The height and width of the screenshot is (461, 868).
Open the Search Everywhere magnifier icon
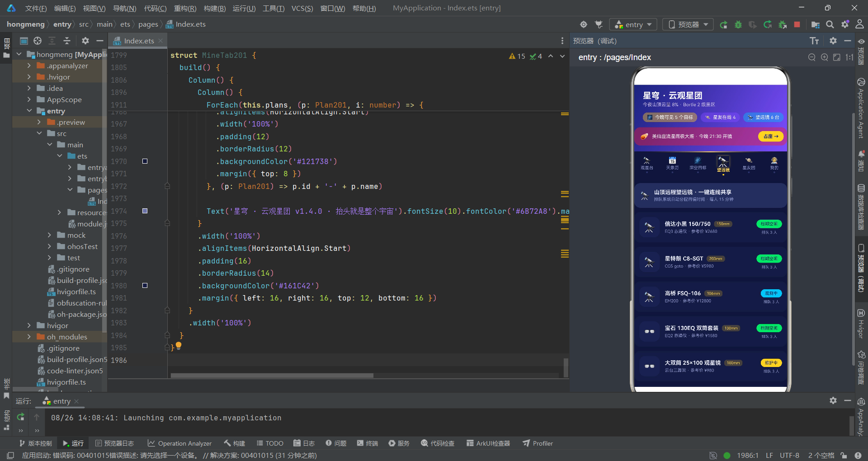[x=830, y=24]
